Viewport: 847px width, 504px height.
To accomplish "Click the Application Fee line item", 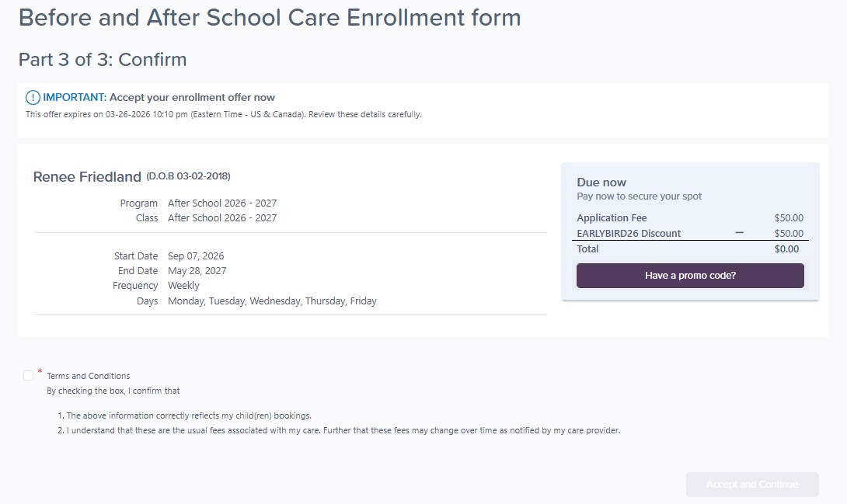I will [612, 218].
